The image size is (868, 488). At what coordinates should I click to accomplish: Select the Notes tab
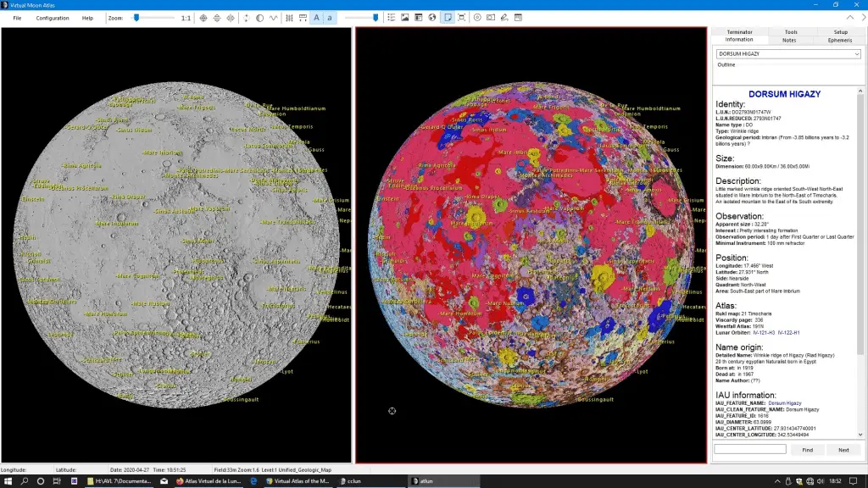tap(789, 41)
